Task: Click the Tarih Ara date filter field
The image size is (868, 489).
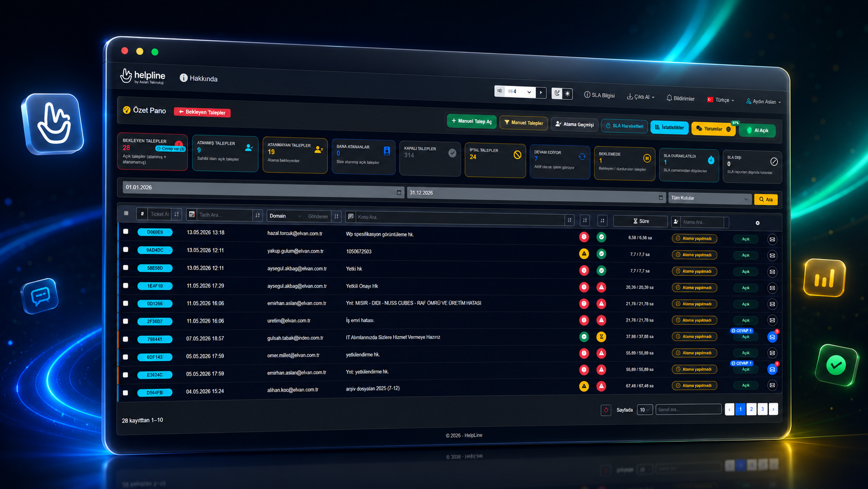Action: [x=224, y=215]
